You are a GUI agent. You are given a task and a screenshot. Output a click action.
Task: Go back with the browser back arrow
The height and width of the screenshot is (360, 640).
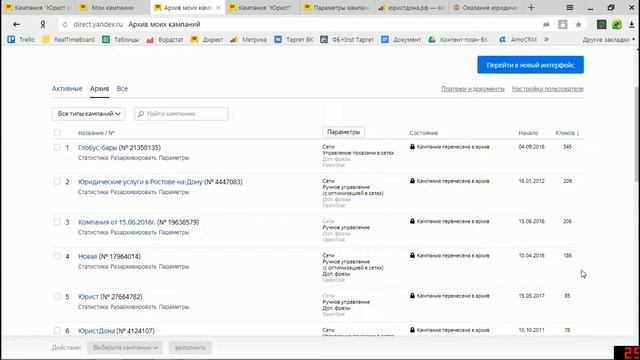pyautogui.click(x=16, y=24)
